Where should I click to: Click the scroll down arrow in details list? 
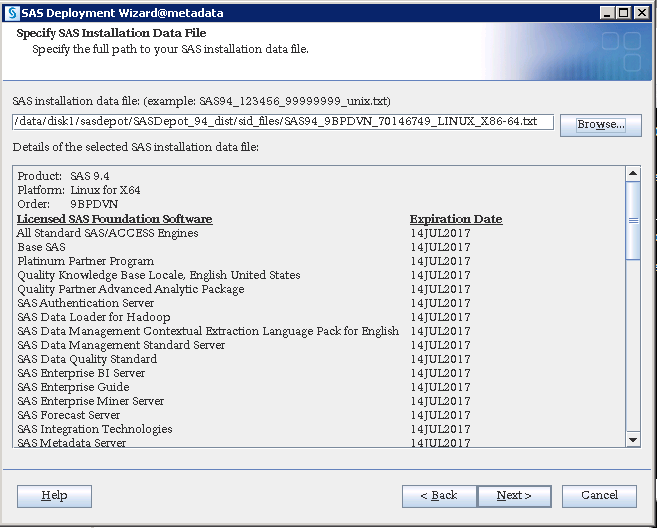(633, 440)
